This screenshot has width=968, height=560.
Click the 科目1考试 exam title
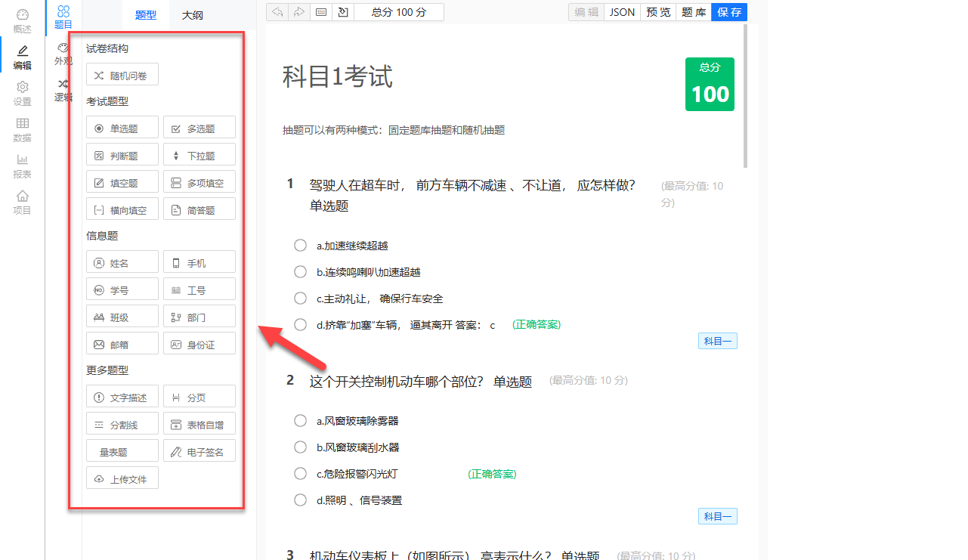point(338,76)
